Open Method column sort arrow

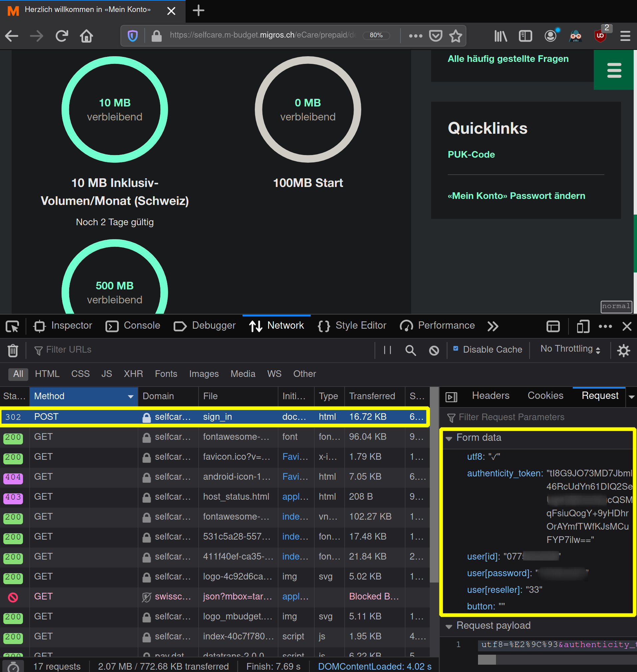[x=130, y=397]
